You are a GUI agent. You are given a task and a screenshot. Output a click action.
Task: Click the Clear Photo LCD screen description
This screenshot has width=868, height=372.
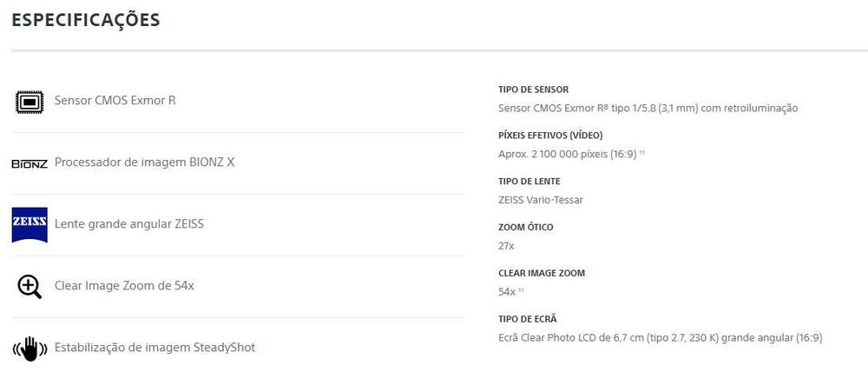660,337
